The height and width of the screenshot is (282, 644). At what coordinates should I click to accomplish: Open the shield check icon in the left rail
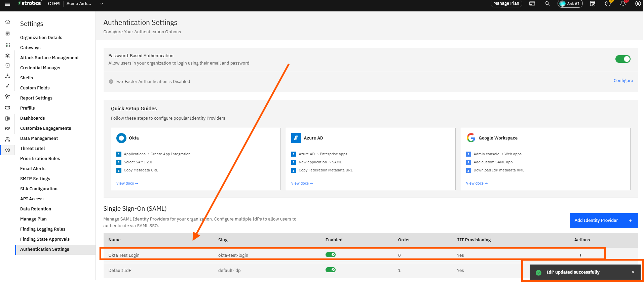[7, 66]
